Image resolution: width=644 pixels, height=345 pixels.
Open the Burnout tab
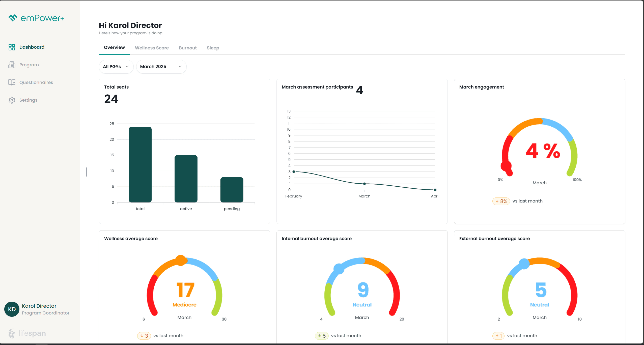coord(188,48)
